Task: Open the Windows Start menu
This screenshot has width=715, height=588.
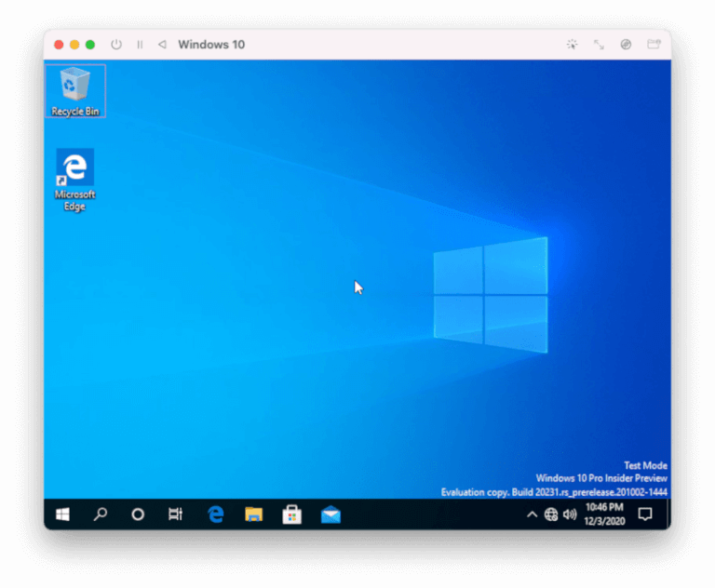Action: 62,514
